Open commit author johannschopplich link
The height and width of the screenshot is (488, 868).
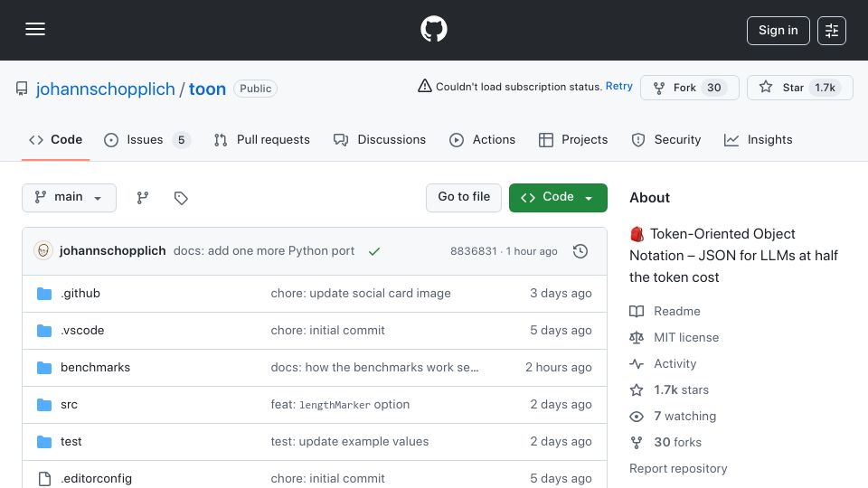point(112,250)
